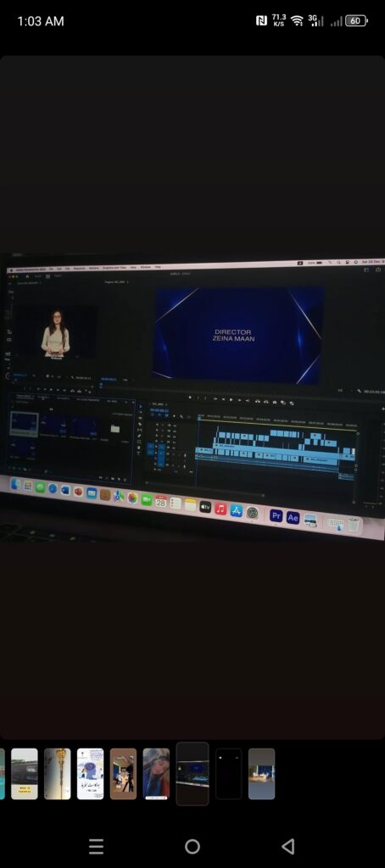Screen dimensions: 385x868
Task: Open the App Store dock icon
Action: pos(237,510)
